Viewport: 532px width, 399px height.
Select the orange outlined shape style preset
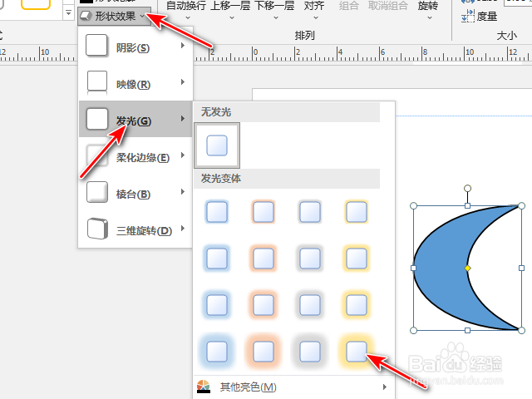tap(36, 4)
